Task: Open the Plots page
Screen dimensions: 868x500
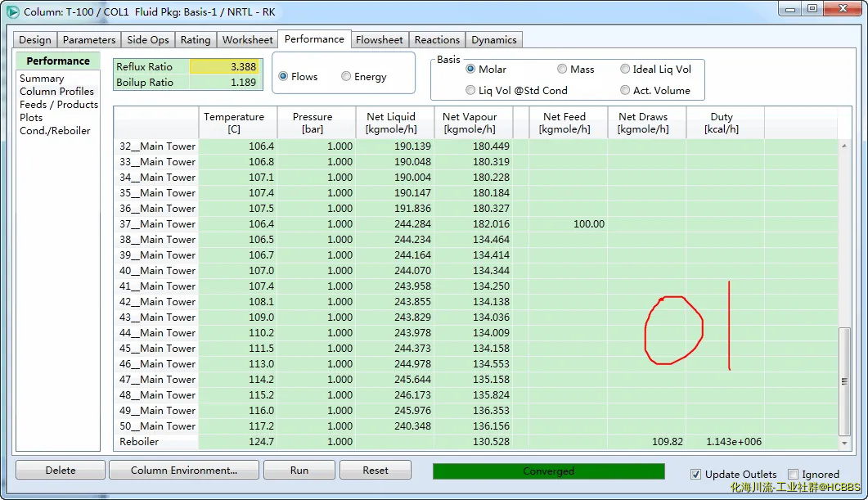Action: pos(31,117)
